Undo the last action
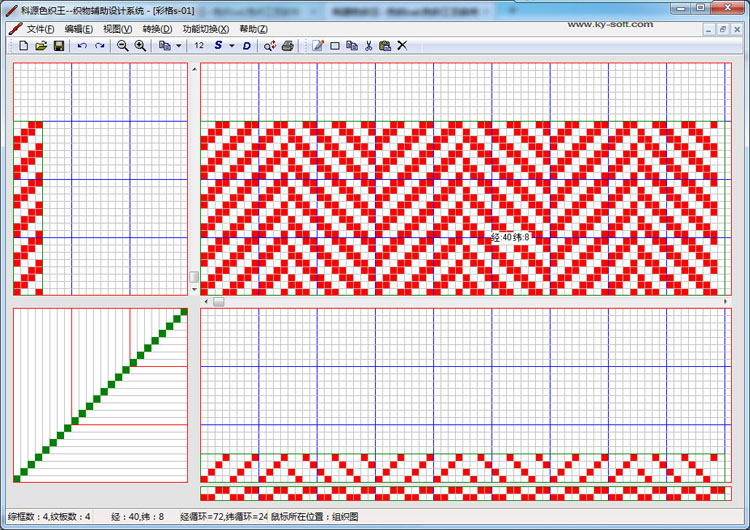 point(82,46)
